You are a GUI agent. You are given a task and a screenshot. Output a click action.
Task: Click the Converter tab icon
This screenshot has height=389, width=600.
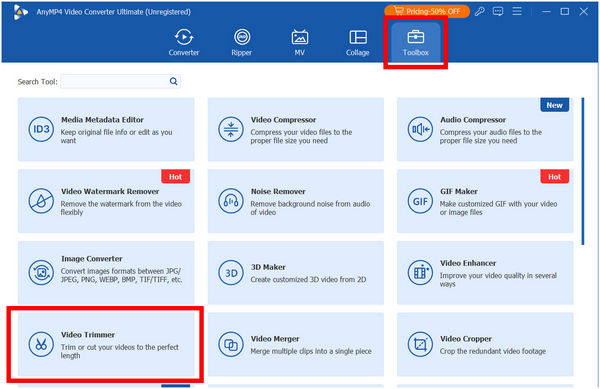tap(184, 37)
